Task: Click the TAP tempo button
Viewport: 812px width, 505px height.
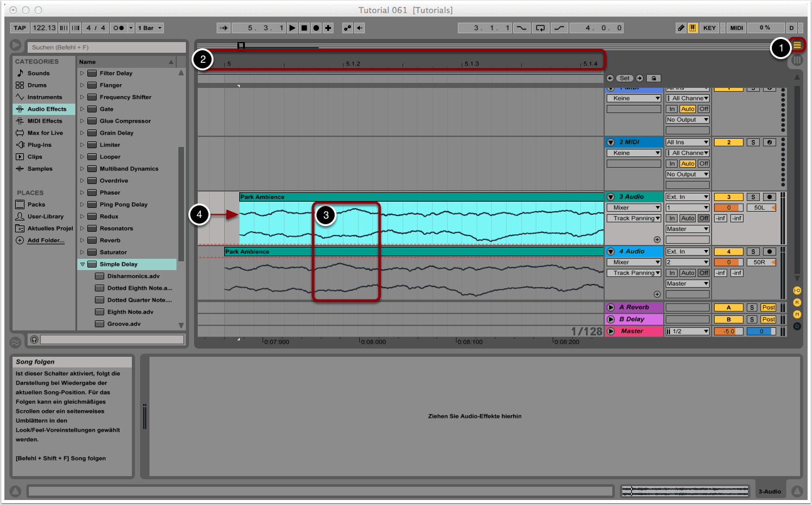Action: (20, 28)
